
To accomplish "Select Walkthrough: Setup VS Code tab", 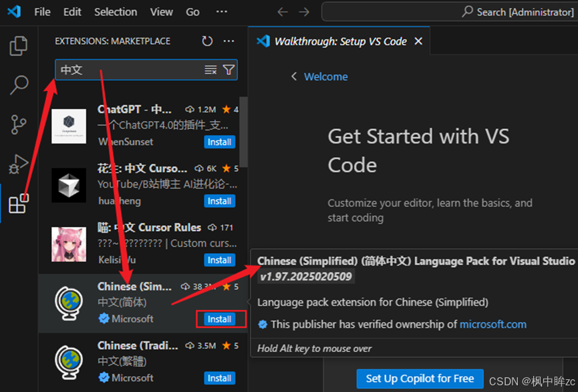I will pos(340,41).
